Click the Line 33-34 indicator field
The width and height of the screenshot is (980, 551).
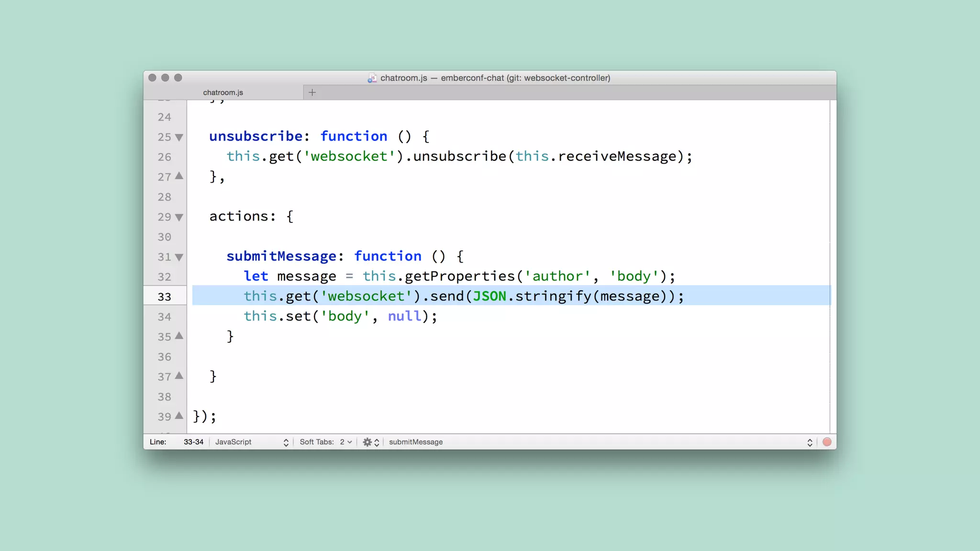[x=193, y=442]
